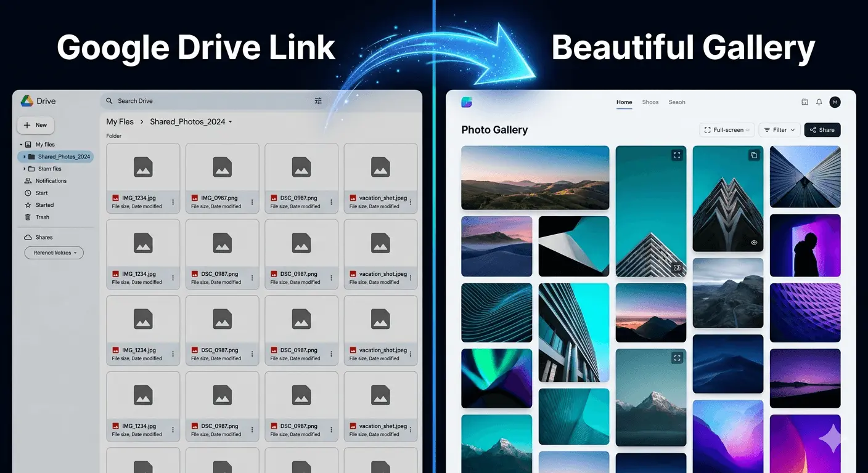Click the IMG_0987.png file name
868x473 pixels.
click(219, 198)
